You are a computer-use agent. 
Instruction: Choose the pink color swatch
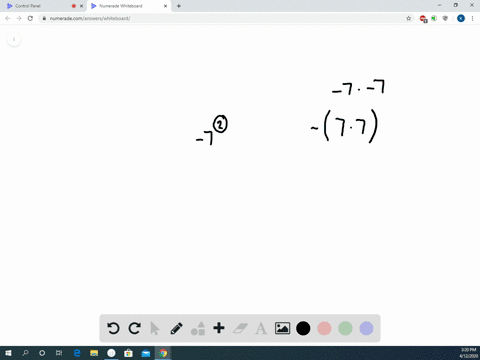(324, 328)
